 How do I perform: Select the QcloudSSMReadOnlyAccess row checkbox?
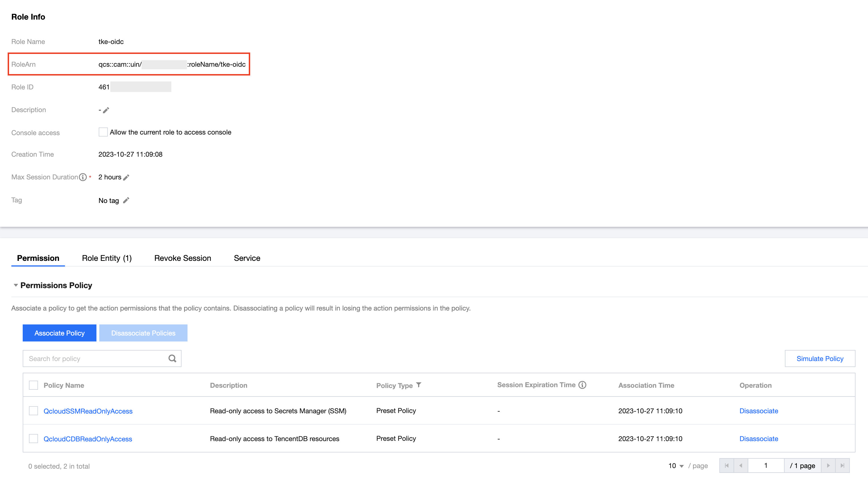point(33,410)
